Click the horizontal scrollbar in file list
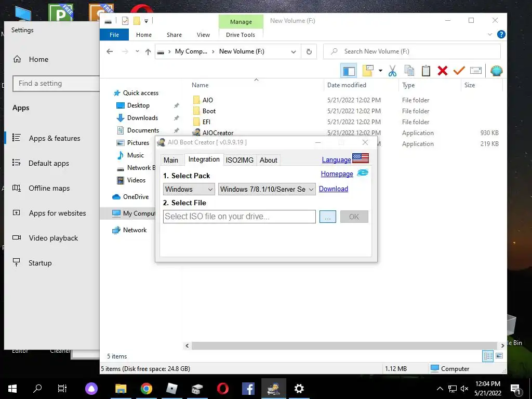This screenshot has height=399, width=532. pyautogui.click(x=344, y=345)
